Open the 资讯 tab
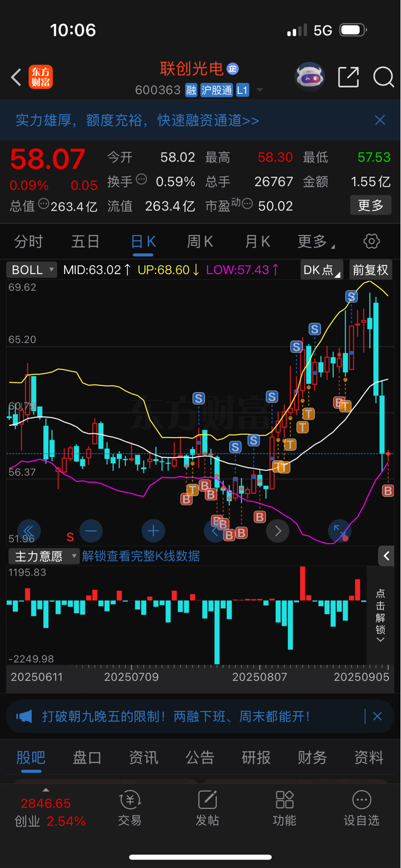This screenshot has width=401, height=868. [143, 757]
